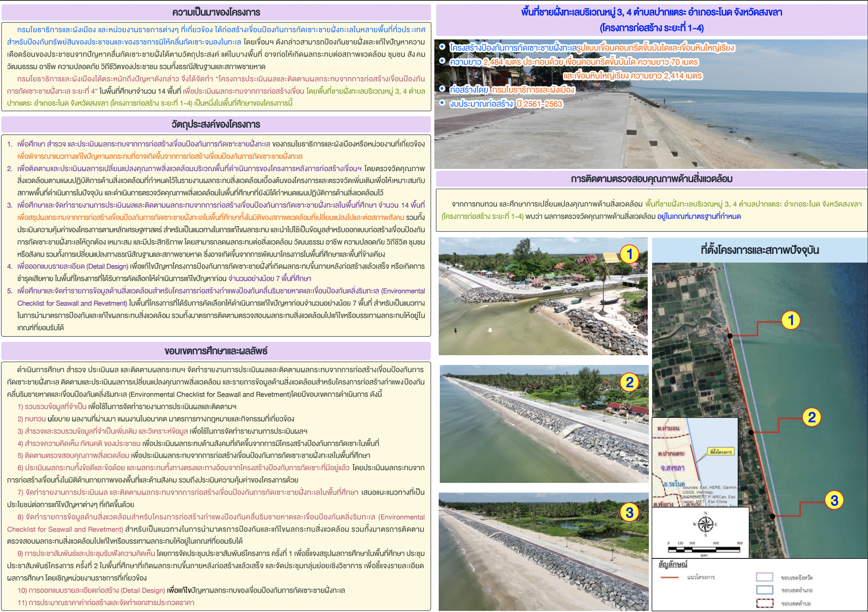Screen dimensions: 868x612
Task: Click first bullet point on seawall photo
Action: (x=442, y=47)
